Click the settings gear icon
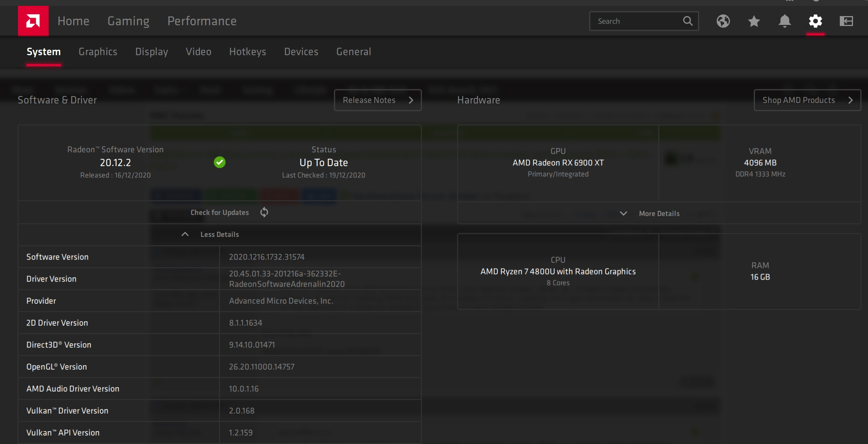 tap(815, 21)
